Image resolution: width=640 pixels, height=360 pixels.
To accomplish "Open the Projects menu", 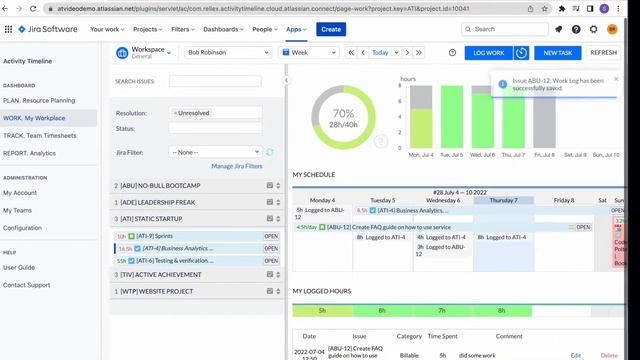I will (148, 29).
